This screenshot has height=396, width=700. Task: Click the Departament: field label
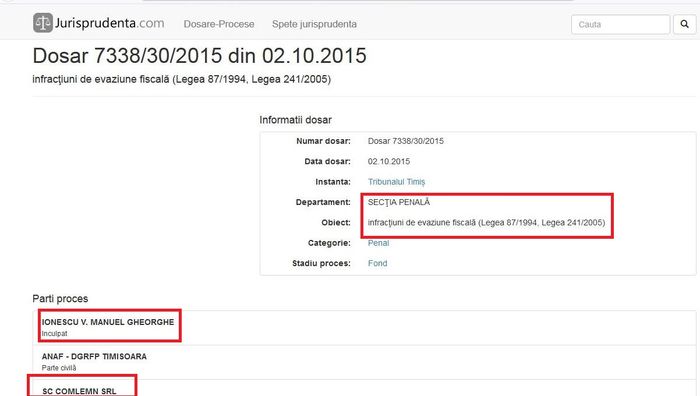[x=323, y=202]
